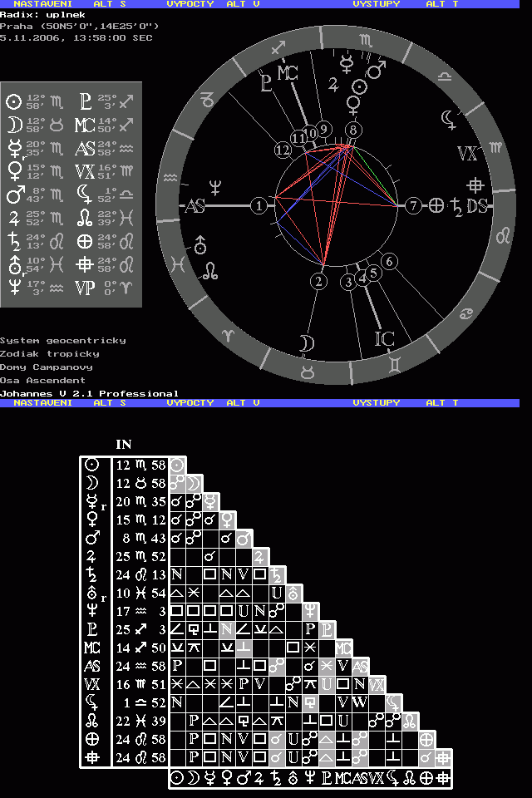
Task: Click the Libra sign on the zodiac ring
Action: point(446,76)
